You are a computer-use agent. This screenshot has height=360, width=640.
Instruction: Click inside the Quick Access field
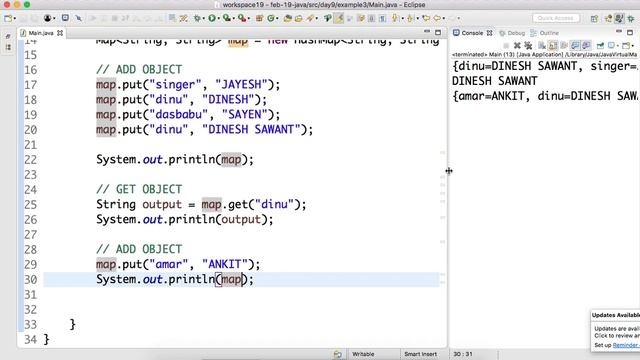tap(556, 18)
